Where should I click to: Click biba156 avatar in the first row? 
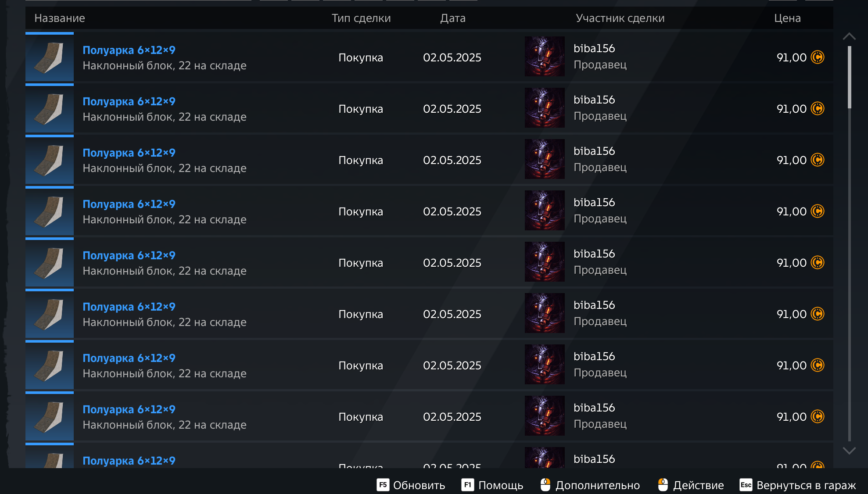(545, 57)
